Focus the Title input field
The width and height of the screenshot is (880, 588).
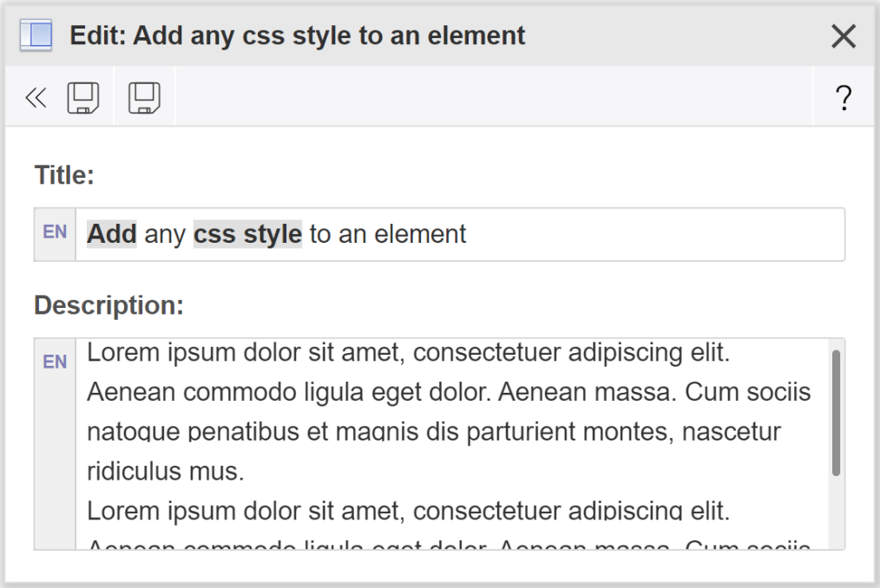(x=651, y=234)
